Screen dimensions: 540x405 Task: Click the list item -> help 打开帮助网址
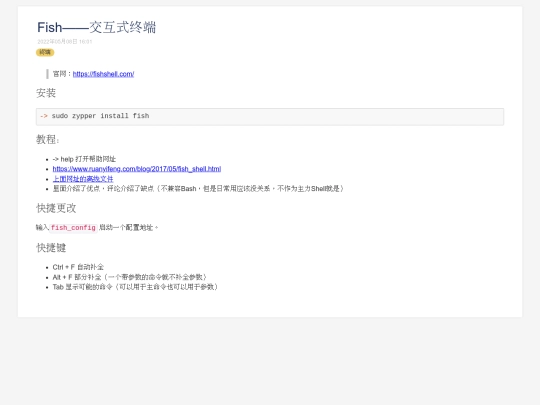(84, 159)
